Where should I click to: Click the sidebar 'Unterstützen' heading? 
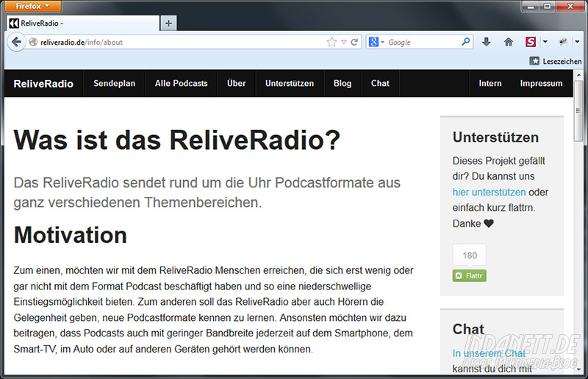coord(495,137)
